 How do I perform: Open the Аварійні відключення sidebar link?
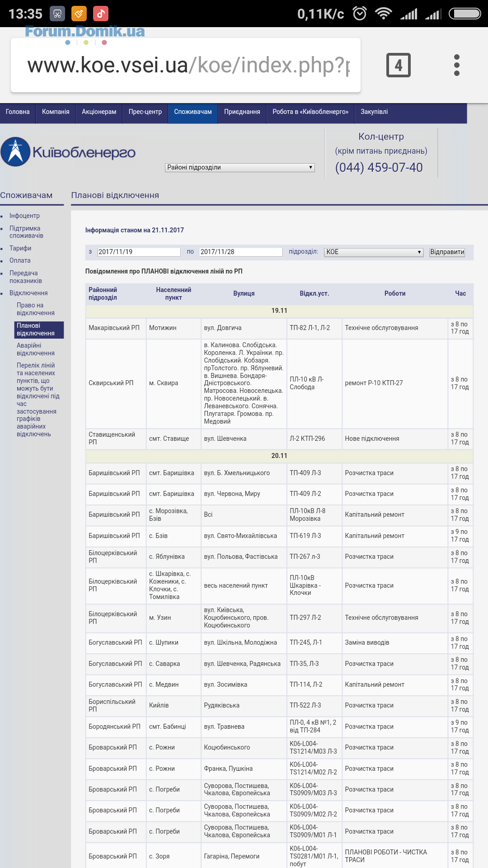[36, 349]
